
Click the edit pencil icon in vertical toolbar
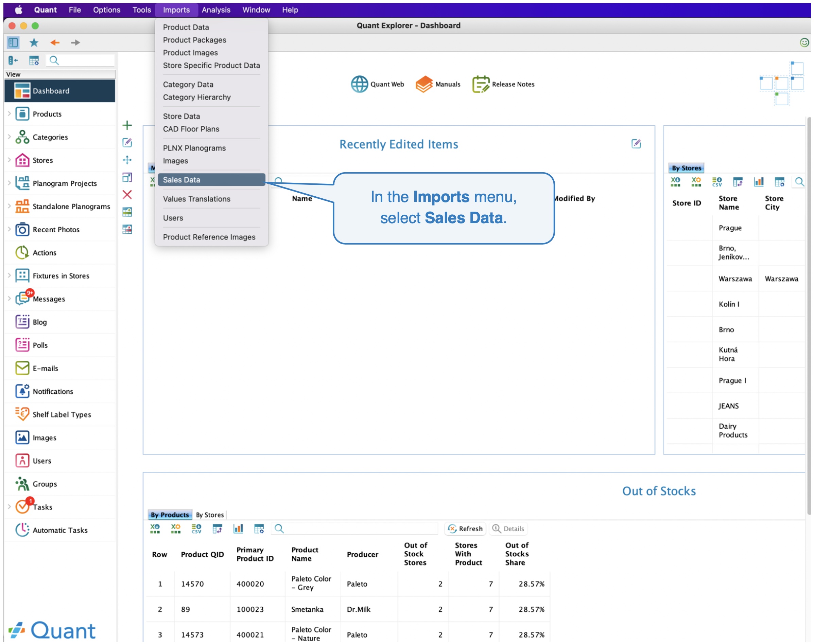click(127, 143)
